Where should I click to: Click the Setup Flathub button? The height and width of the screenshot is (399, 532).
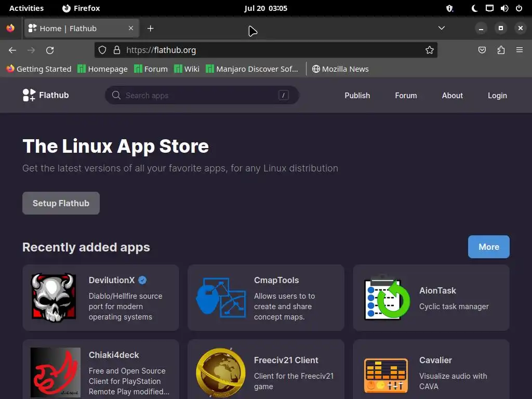click(x=61, y=203)
